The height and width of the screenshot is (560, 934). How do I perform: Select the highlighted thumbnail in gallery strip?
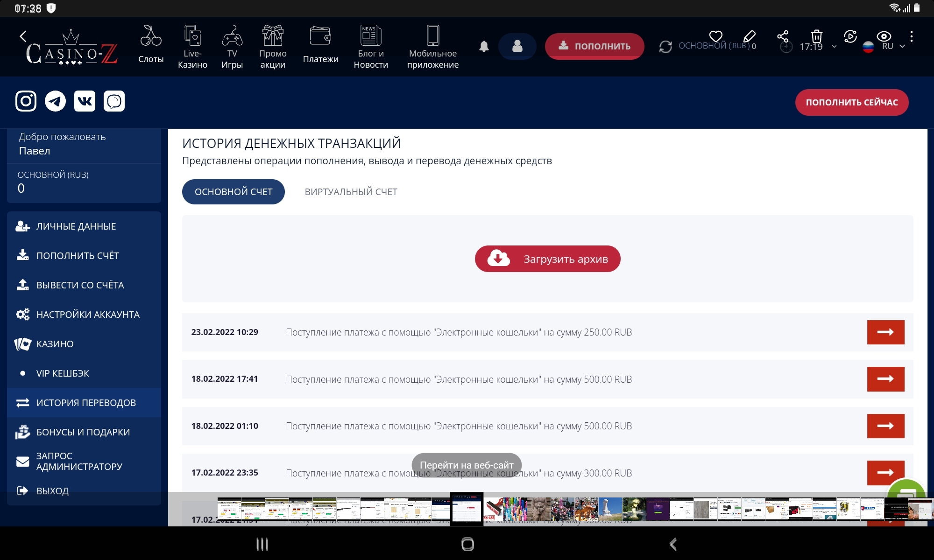(x=466, y=509)
